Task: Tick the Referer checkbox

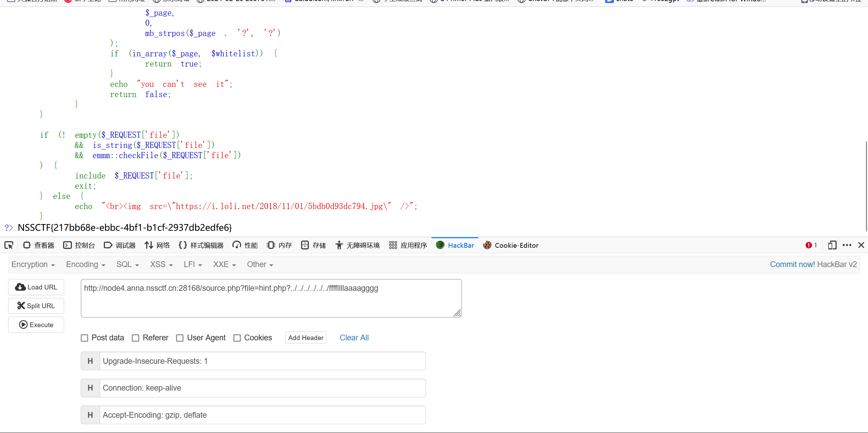Action: tap(136, 338)
